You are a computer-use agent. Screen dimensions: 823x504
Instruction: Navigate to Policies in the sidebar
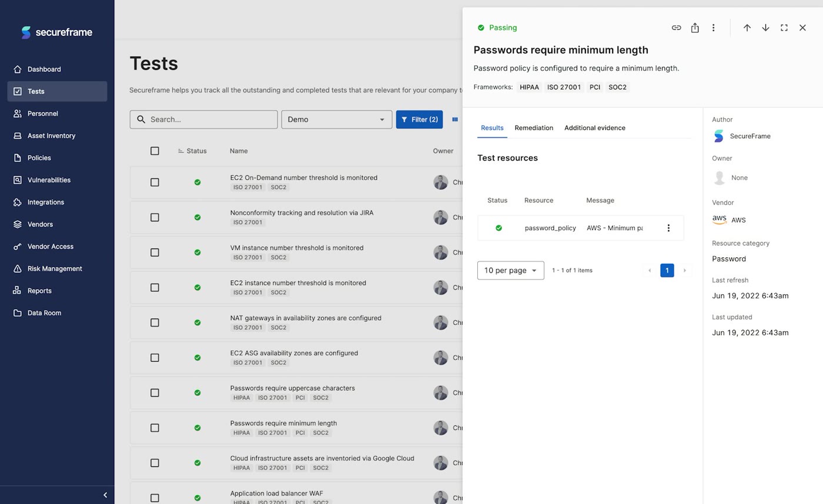[57, 158]
